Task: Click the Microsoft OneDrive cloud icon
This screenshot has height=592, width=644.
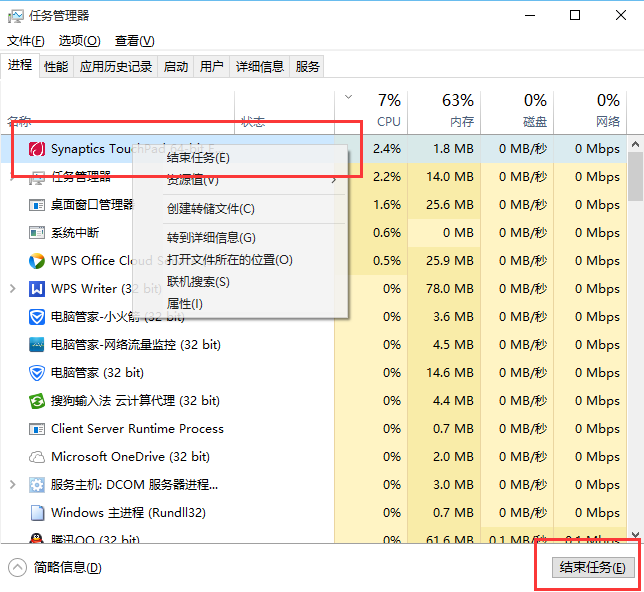Action: [37, 457]
